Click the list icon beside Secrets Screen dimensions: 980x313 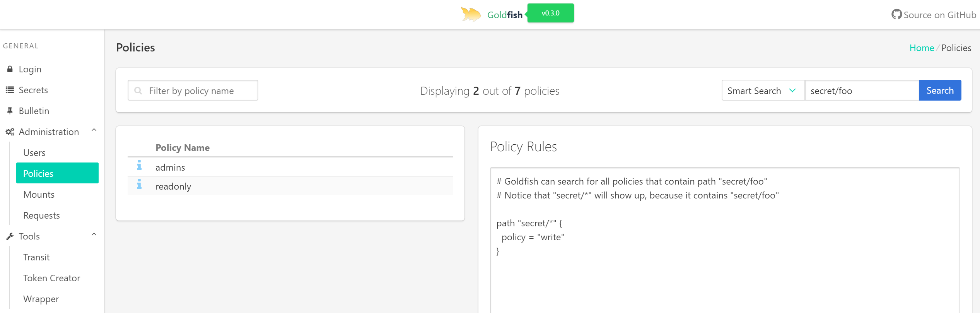pos(10,90)
